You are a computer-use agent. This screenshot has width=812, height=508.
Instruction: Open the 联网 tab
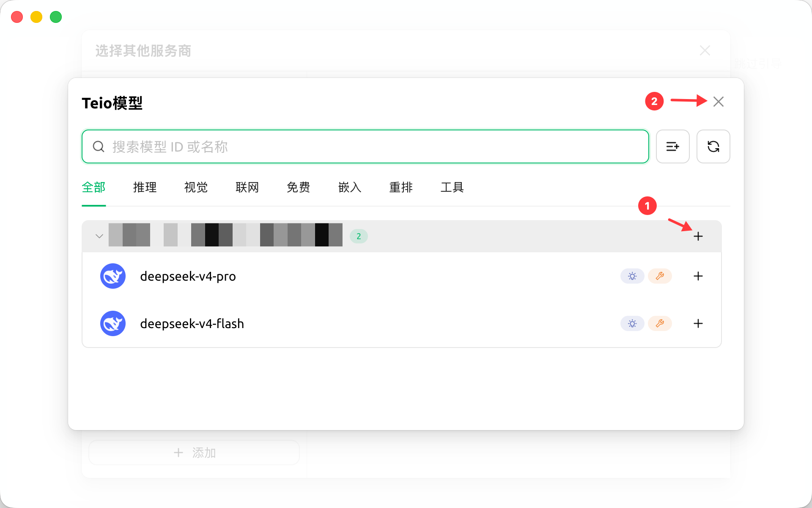[x=247, y=187]
